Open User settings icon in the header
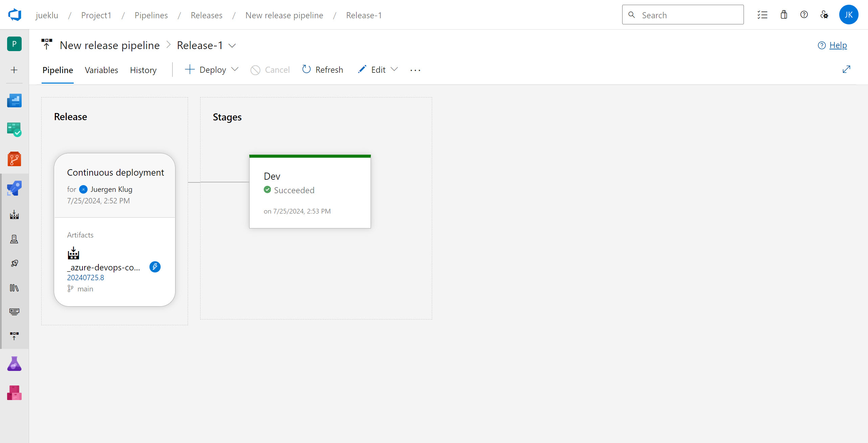 tap(824, 15)
